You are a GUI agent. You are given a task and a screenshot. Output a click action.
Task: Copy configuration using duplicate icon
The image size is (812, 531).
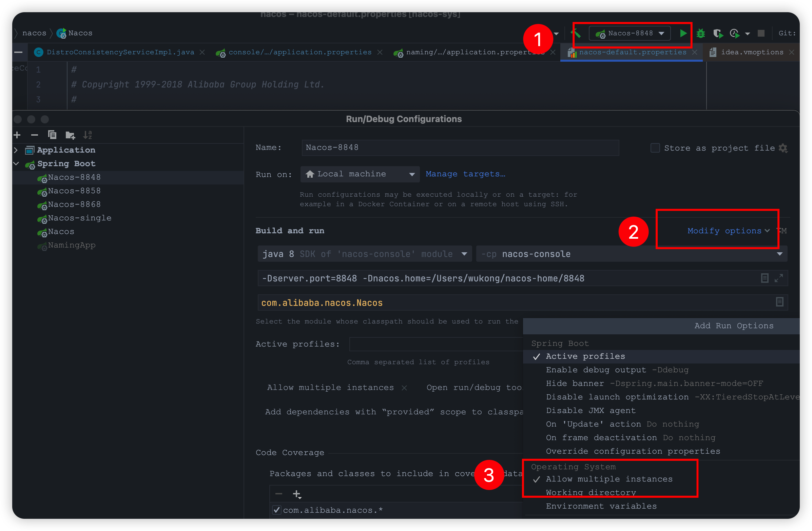coord(52,135)
